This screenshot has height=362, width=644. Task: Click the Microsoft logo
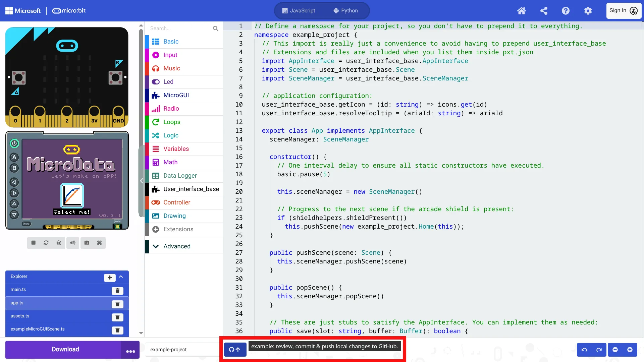23,11
